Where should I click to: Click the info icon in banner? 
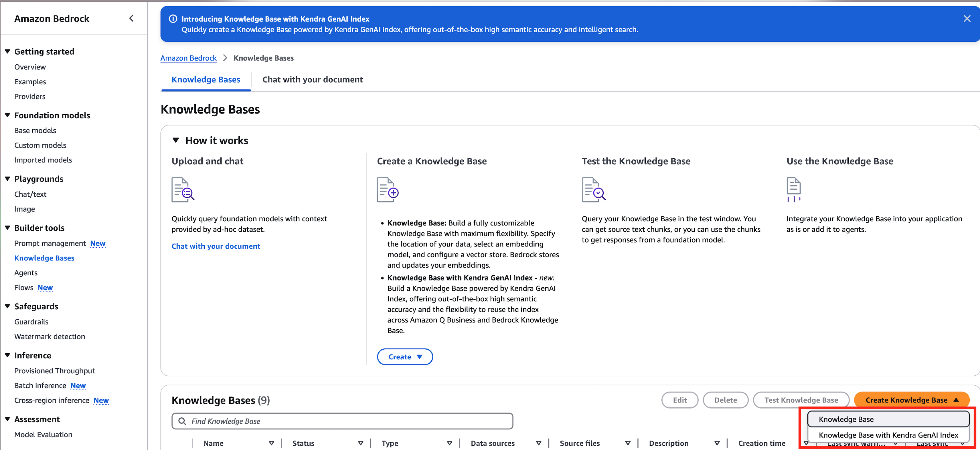pos(173,19)
